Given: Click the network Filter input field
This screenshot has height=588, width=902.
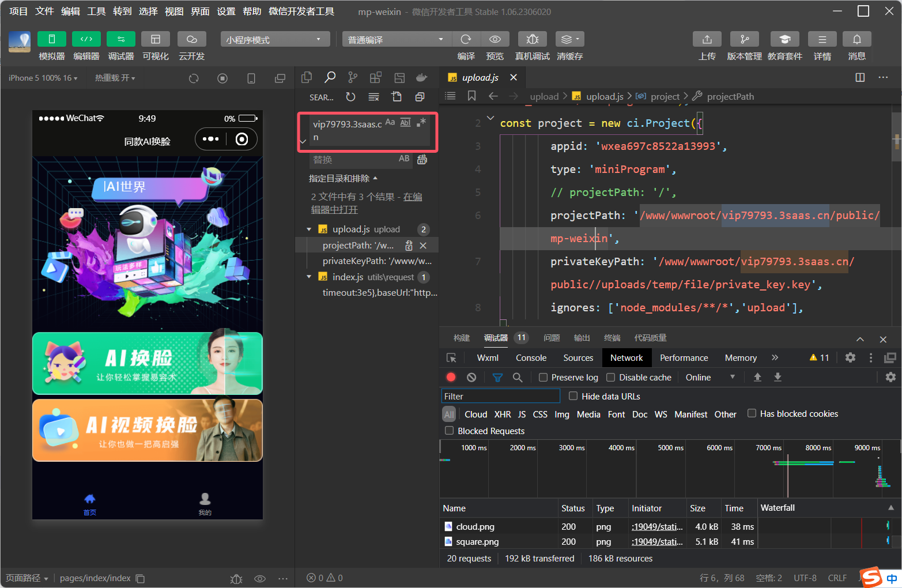Looking at the screenshot, I should coord(500,396).
